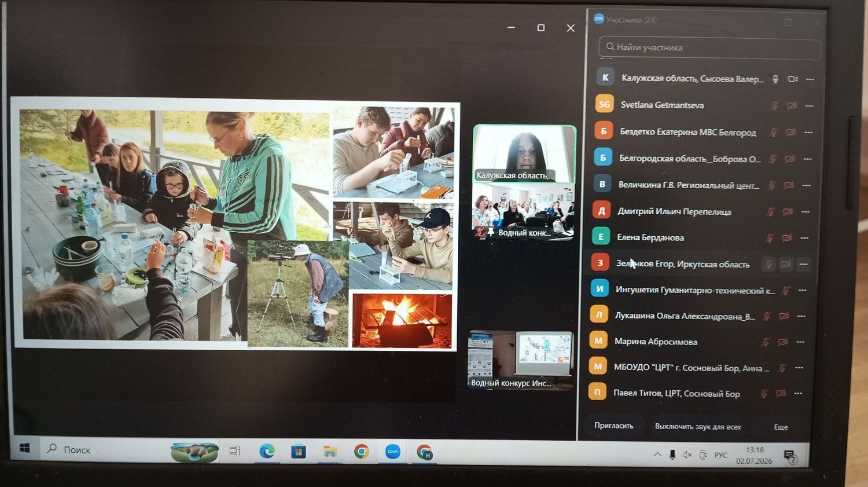Click camera icon for Калужская область participant
868x487 pixels.
[x=793, y=79]
